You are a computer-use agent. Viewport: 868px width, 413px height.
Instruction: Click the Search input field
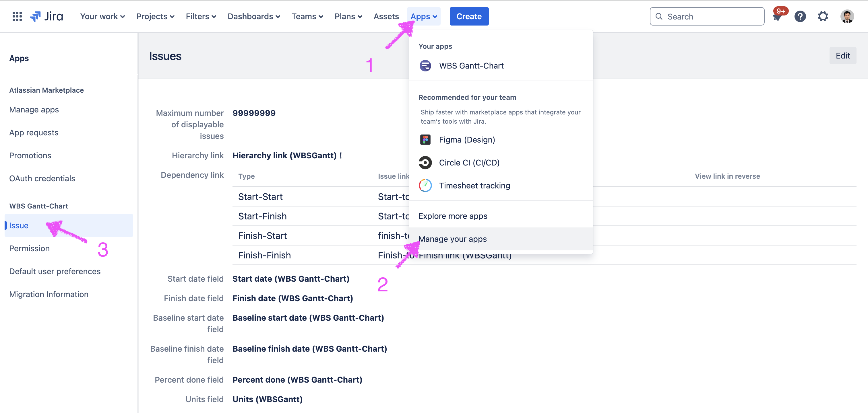coord(711,17)
